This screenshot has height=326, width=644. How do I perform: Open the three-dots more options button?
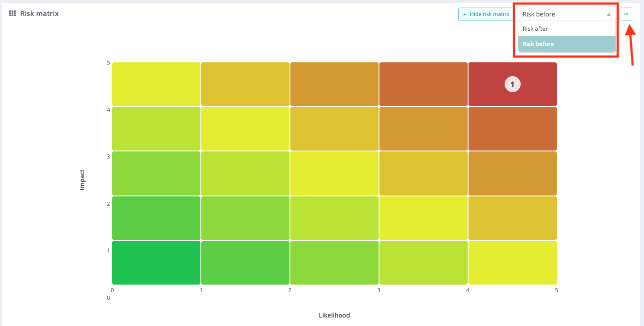[x=626, y=14]
